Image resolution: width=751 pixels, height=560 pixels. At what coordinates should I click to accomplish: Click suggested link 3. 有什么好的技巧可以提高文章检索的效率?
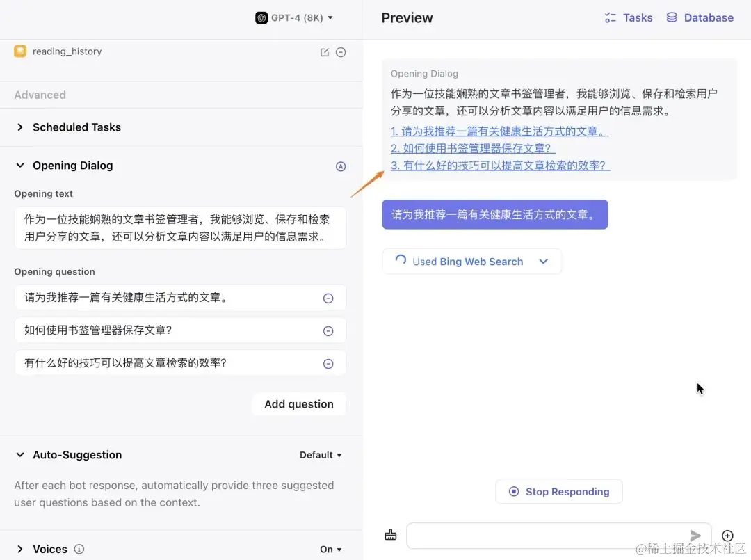501,166
